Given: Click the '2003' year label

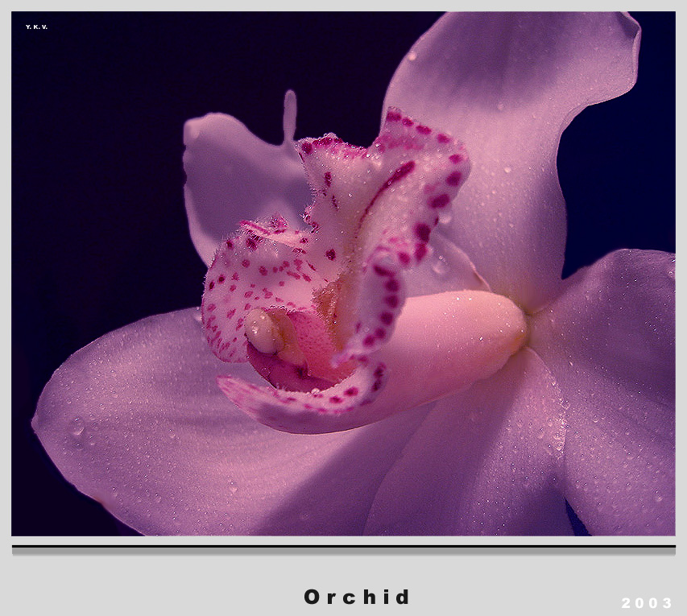Looking at the screenshot, I should pyautogui.click(x=647, y=603).
